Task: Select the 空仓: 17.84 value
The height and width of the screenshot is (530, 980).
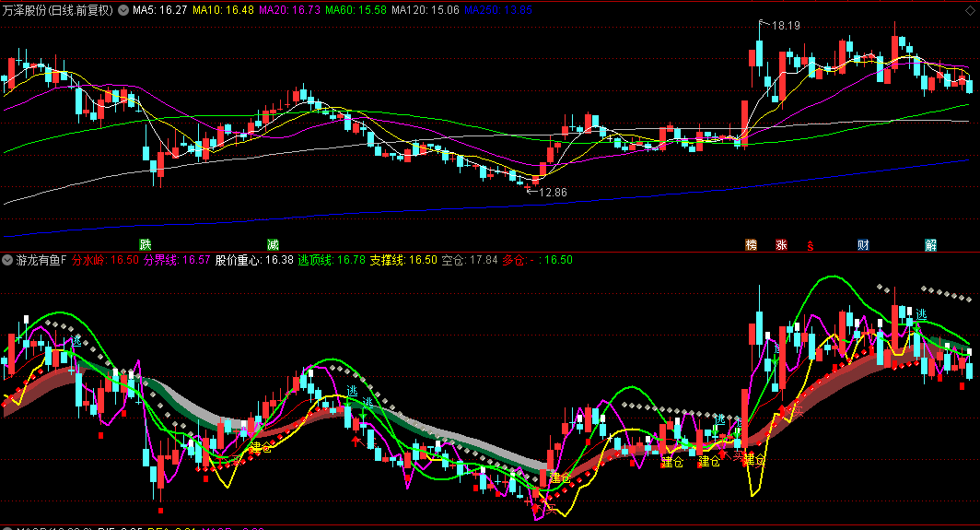Action: tap(470, 260)
